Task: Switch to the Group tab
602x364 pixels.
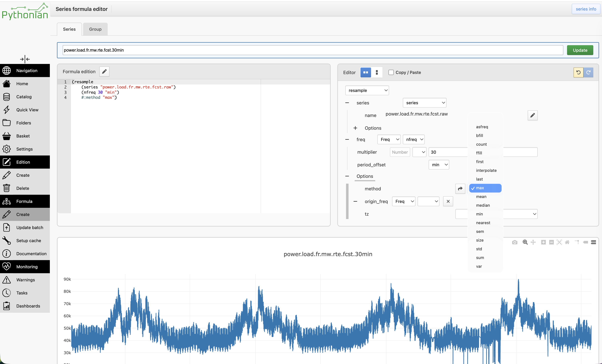Action: 95,29
